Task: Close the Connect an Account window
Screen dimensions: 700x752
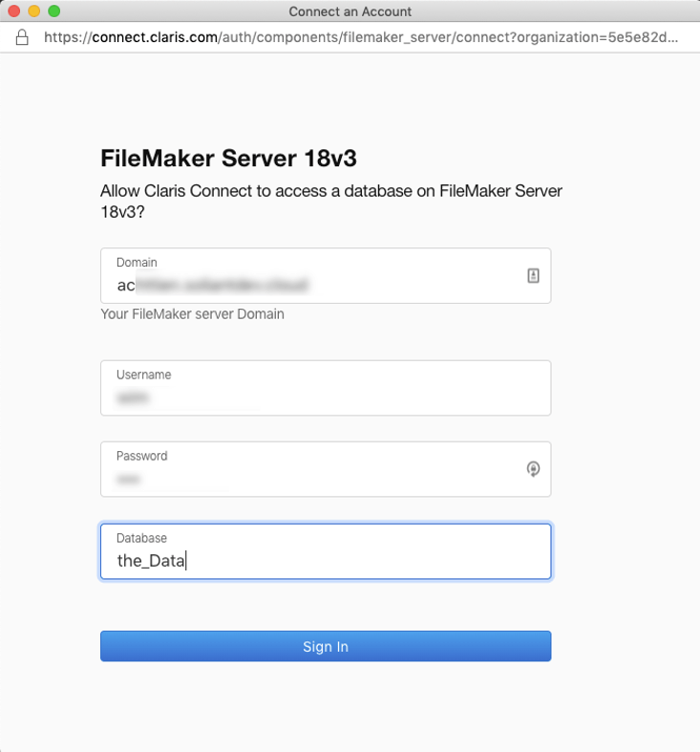Action: 14,11
